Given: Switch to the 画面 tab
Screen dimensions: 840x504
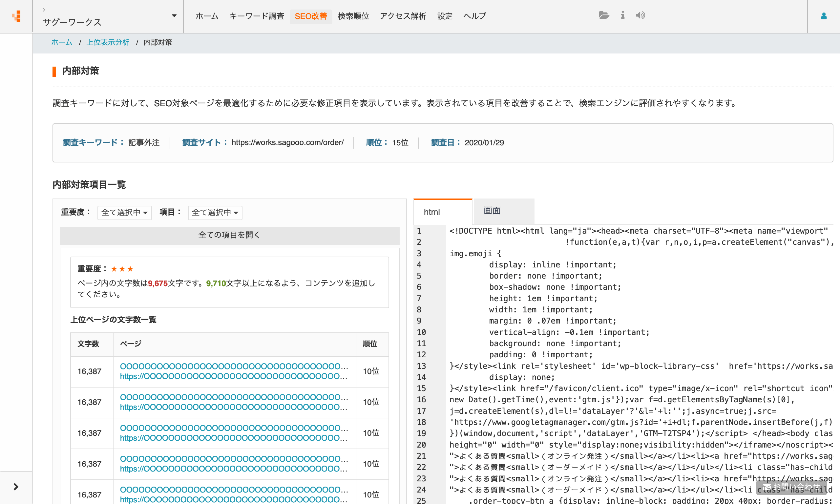Looking at the screenshot, I should coord(504,211).
